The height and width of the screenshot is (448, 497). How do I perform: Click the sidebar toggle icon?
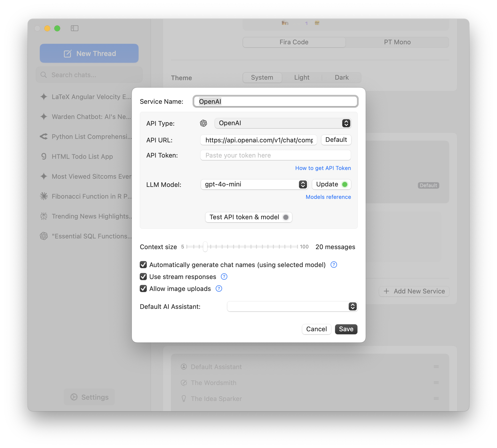(74, 28)
